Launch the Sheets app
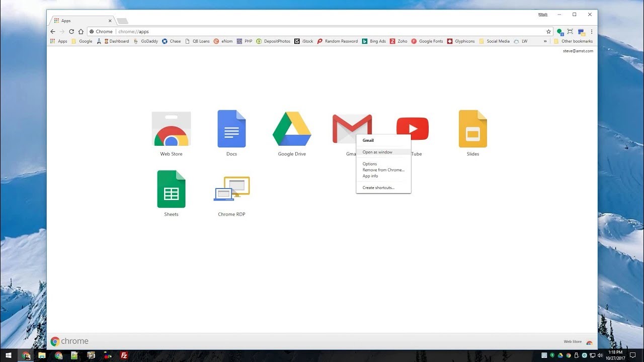 click(171, 189)
